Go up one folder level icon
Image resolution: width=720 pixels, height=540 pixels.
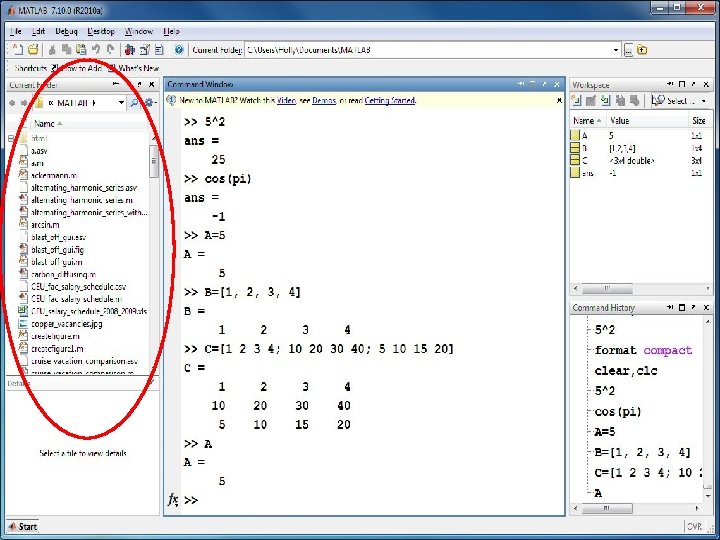click(x=642, y=50)
